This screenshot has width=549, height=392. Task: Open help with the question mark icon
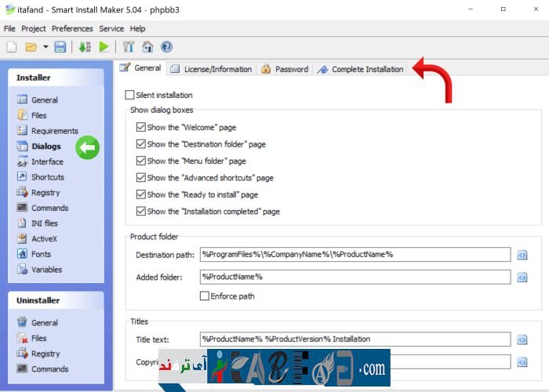pyautogui.click(x=166, y=47)
